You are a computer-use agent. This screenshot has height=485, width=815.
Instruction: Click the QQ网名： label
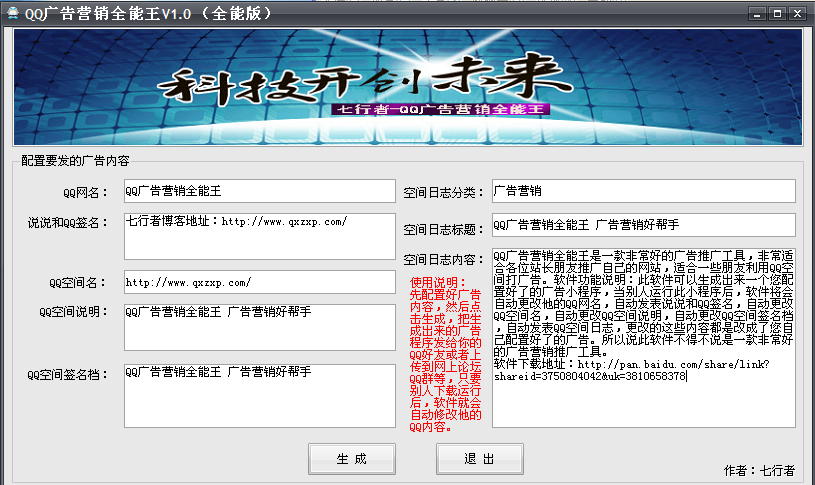(x=85, y=192)
